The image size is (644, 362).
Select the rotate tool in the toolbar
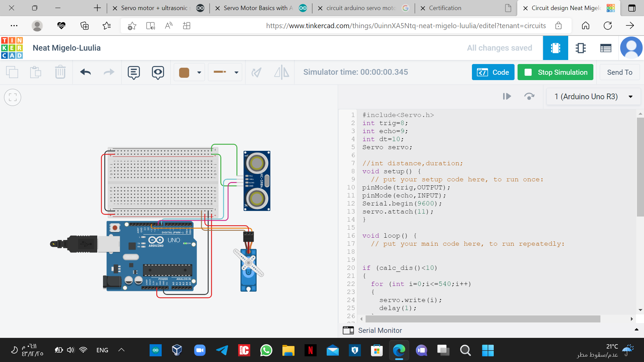[x=257, y=72]
